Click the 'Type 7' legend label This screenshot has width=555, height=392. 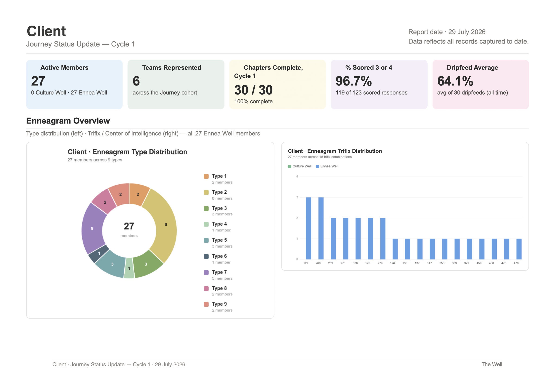(x=219, y=272)
